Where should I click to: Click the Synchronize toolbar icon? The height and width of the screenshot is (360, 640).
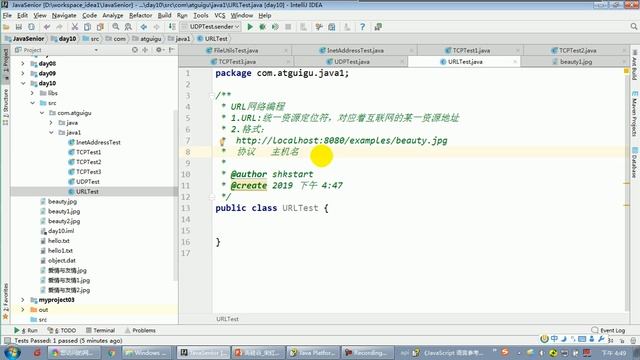[31, 27]
